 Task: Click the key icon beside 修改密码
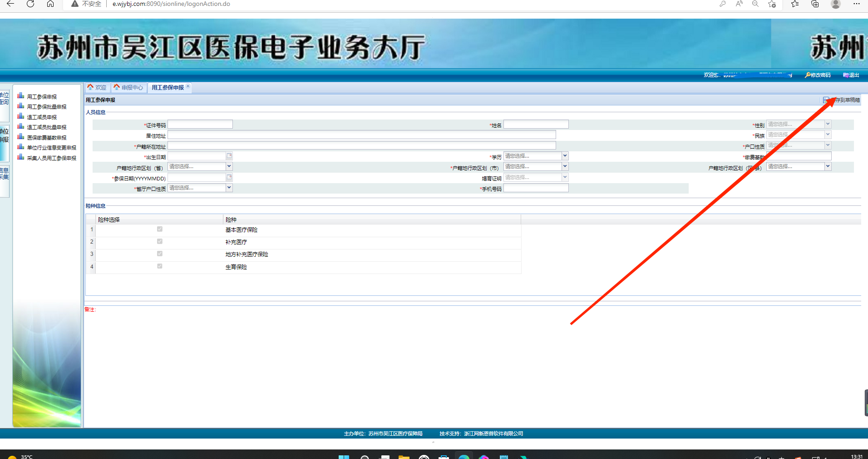click(x=807, y=75)
